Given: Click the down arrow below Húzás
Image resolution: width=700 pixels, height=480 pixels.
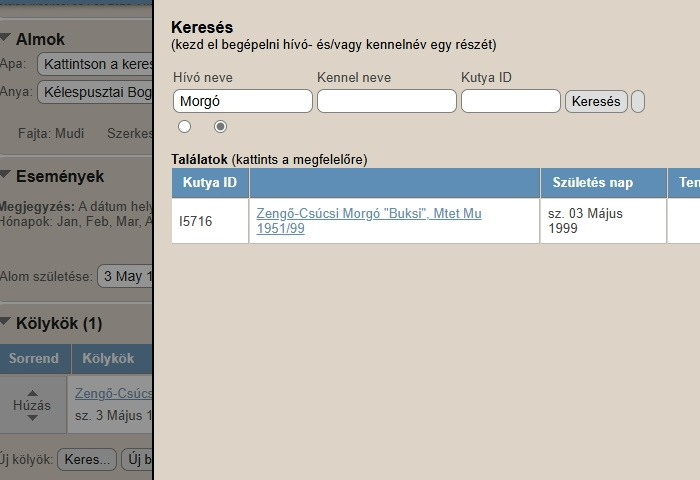Looking at the screenshot, I should pos(32,421).
